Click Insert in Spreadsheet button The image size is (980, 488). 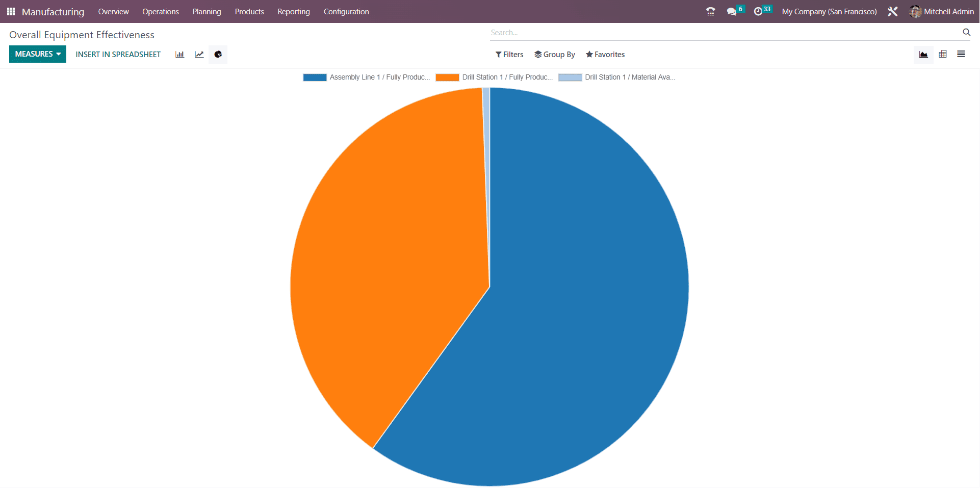(118, 55)
